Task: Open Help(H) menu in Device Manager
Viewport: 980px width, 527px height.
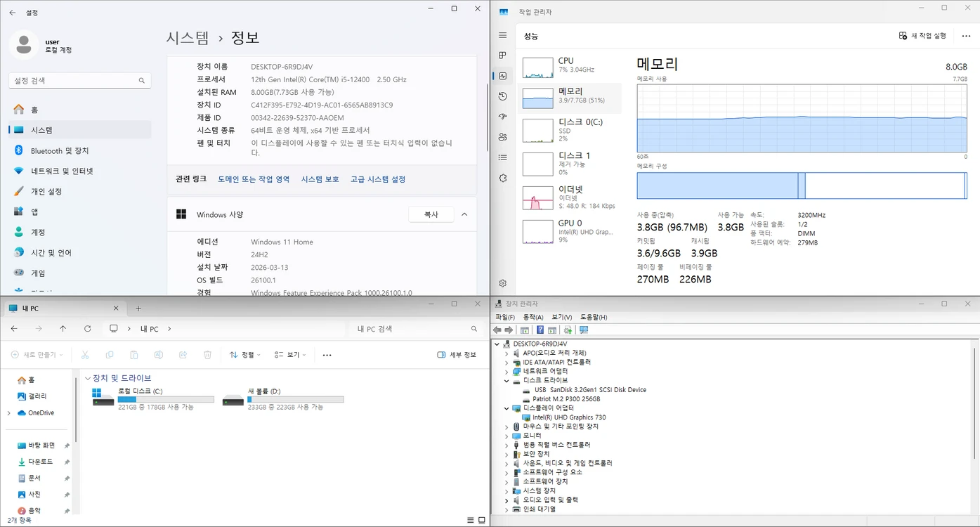Action: coord(594,317)
